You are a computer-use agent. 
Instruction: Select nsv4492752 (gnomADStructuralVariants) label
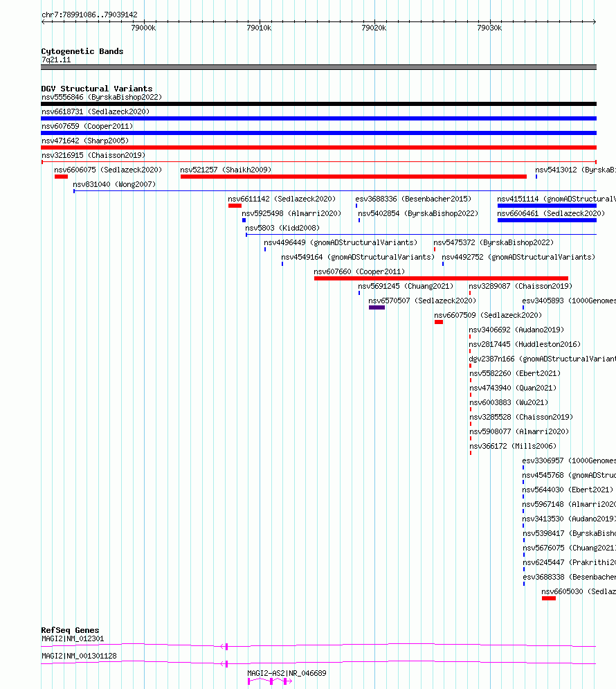point(518,257)
